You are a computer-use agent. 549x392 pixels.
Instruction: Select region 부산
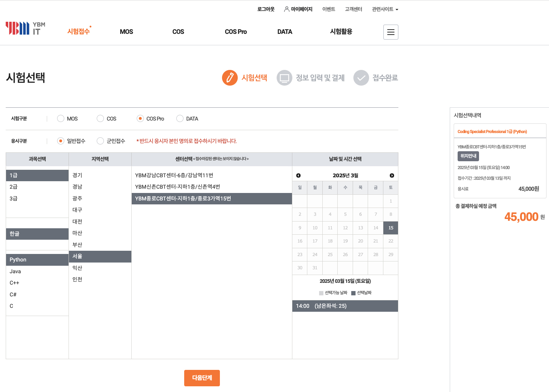click(100, 245)
